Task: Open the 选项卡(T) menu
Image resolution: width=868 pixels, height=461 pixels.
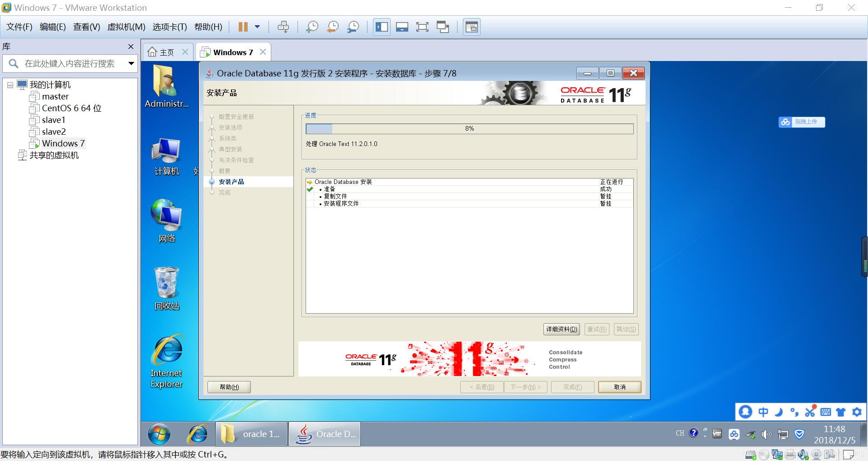Action: click(170, 27)
